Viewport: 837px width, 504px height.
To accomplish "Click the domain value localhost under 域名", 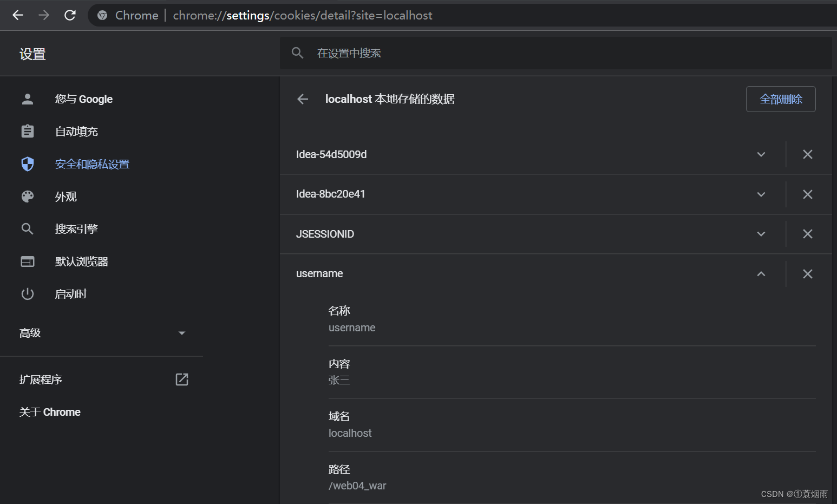I will pyautogui.click(x=350, y=433).
